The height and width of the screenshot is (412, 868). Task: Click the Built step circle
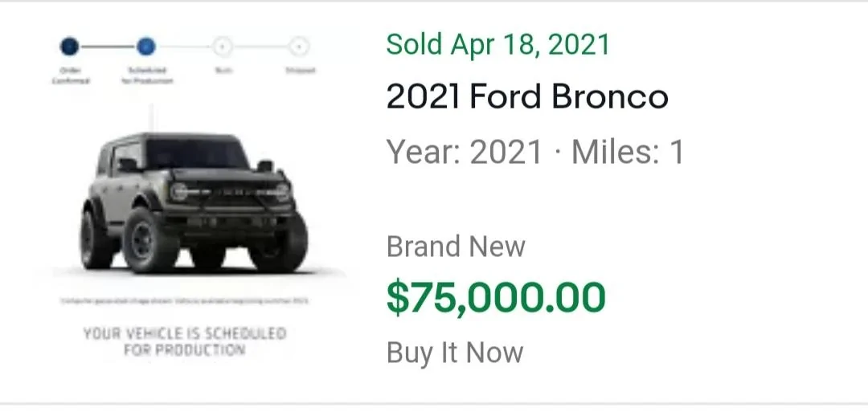coord(223,47)
